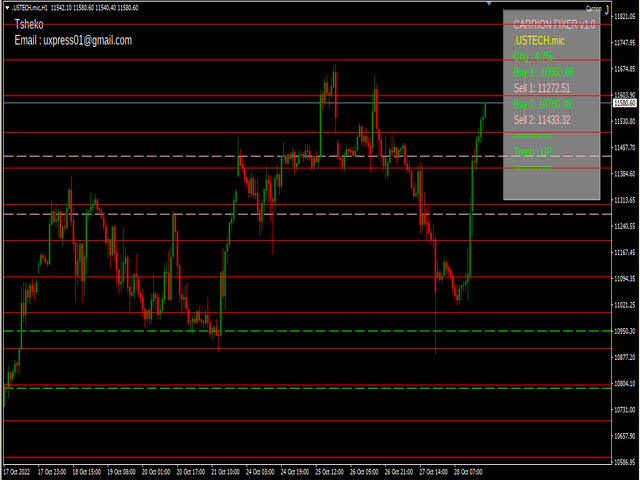Click the 11384.60 price scale label

pyautogui.click(x=625, y=174)
